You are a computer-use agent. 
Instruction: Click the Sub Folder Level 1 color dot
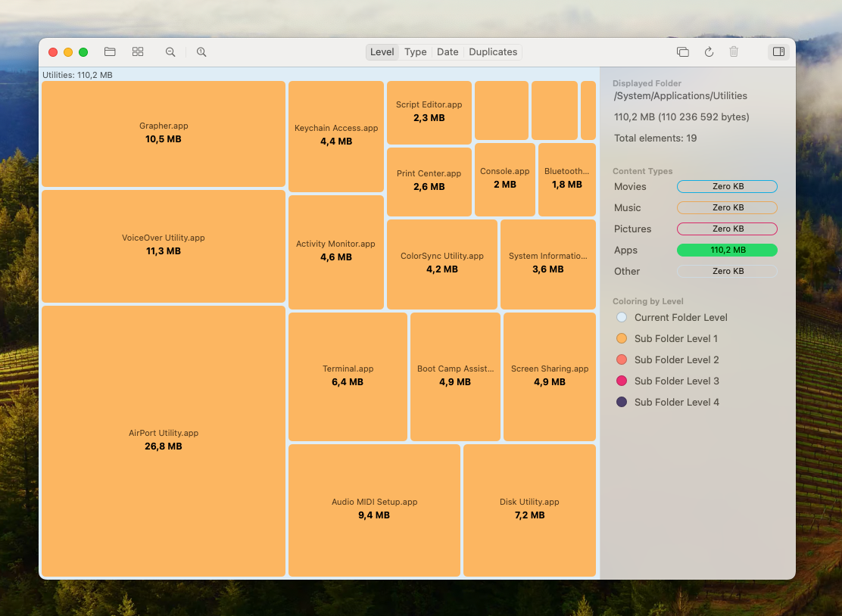pyautogui.click(x=622, y=338)
